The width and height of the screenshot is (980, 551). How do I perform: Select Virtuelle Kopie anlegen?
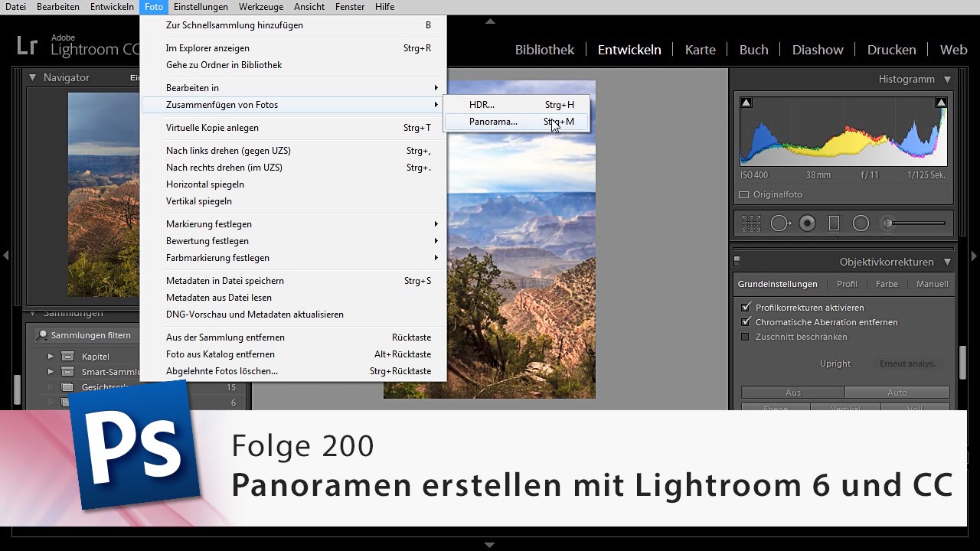click(x=294, y=128)
